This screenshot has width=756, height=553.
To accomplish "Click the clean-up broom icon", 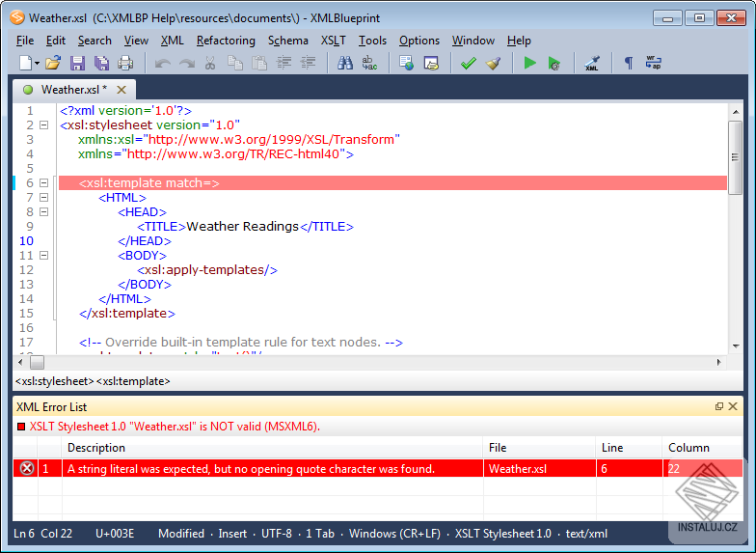I will click(x=494, y=64).
